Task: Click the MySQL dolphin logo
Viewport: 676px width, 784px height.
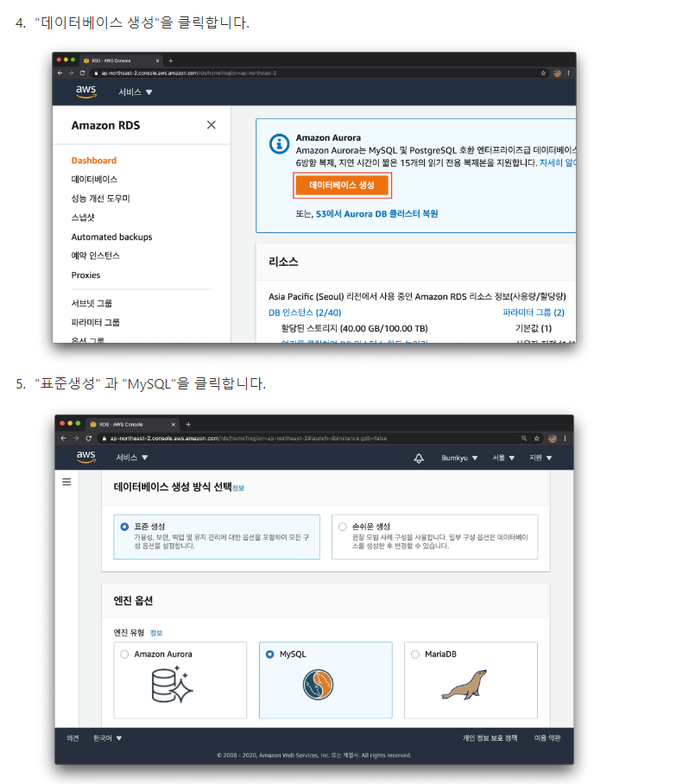Action: pyautogui.click(x=318, y=685)
